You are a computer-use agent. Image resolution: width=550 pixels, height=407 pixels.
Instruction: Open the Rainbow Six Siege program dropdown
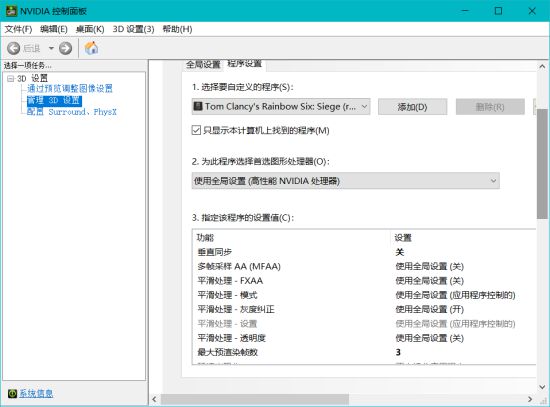click(x=281, y=106)
